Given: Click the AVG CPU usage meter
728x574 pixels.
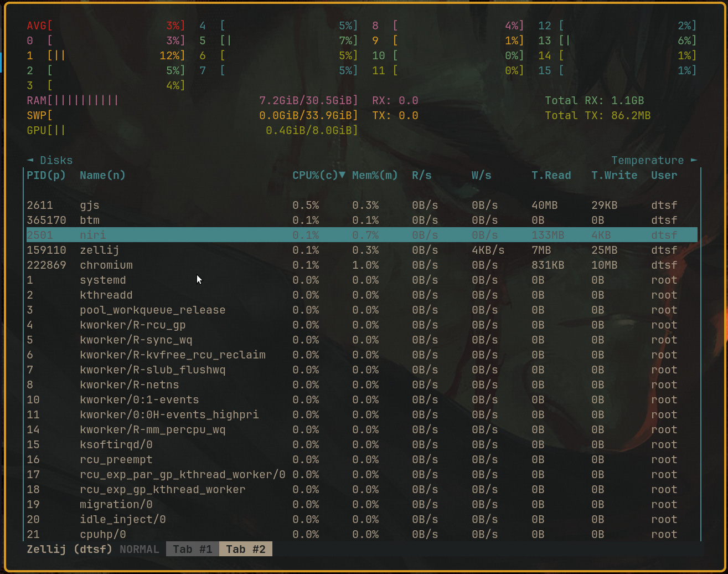Looking at the screenshot, I should tap(106, 26).
